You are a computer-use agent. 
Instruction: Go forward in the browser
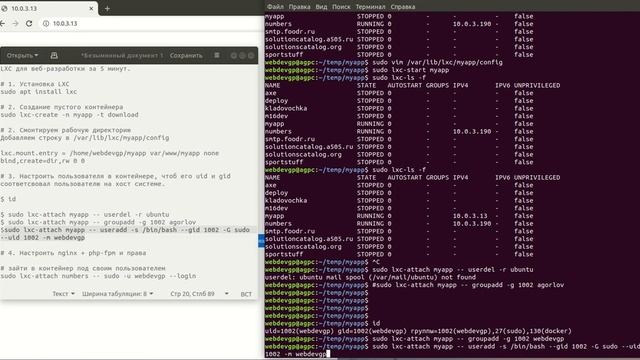[16, 23]
